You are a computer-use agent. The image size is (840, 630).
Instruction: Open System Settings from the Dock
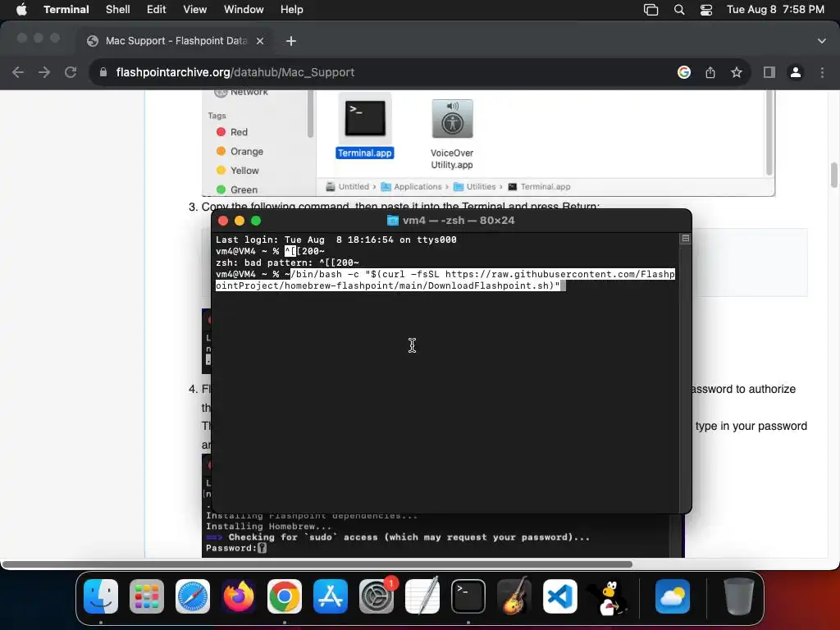tap(376, 596)
